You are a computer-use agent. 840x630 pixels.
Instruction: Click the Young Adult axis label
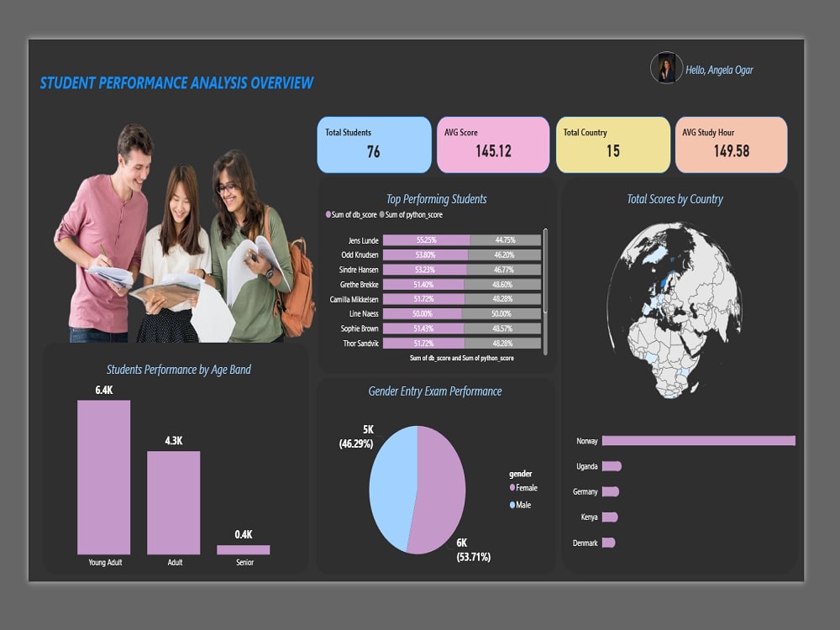pos(105,563)
